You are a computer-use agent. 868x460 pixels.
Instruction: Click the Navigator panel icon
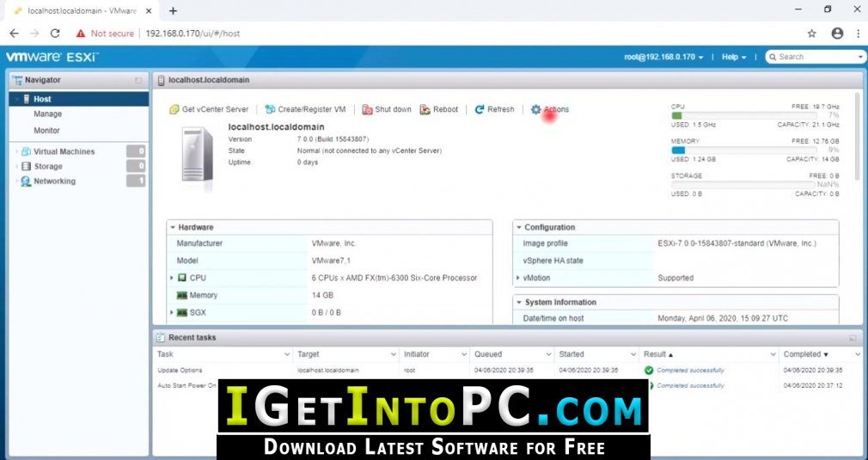[x=17, y=80]
